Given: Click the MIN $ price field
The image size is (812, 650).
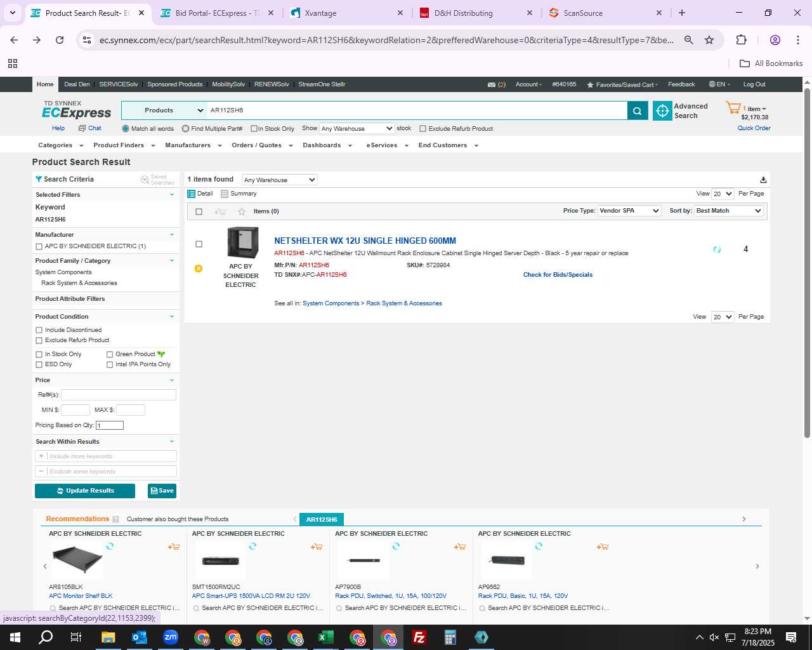Looking at the screenshot, I should pyautogui.click(x=75, y=410).
